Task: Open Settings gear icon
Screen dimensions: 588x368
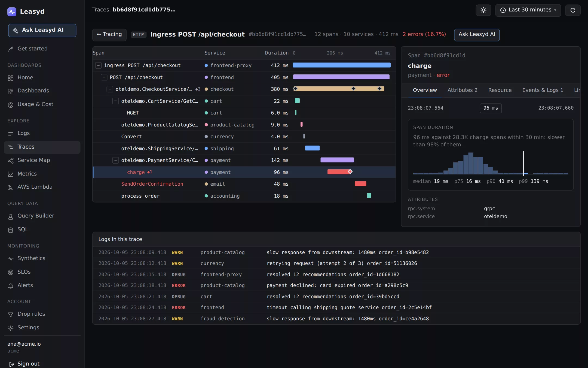Action: pos(11,328)
